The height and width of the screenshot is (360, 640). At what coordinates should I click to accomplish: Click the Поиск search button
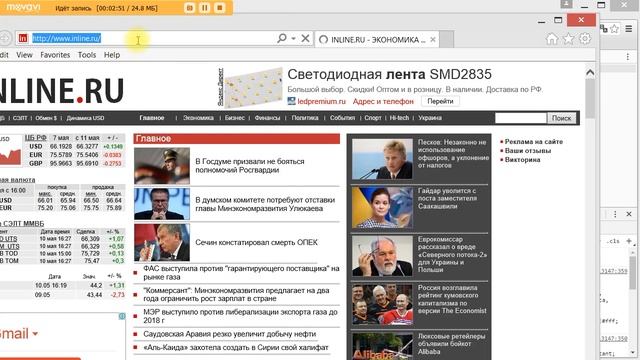(561, 118)
